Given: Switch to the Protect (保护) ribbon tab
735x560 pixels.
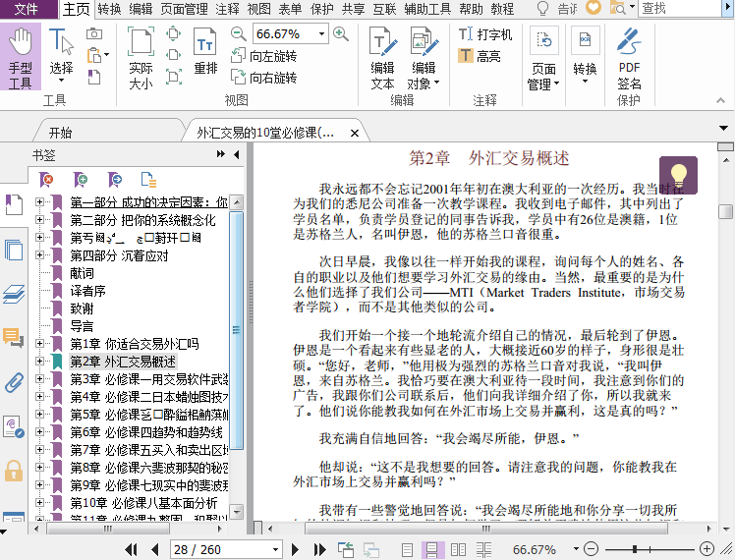Looking at the screenshot, I should point(322,9).
